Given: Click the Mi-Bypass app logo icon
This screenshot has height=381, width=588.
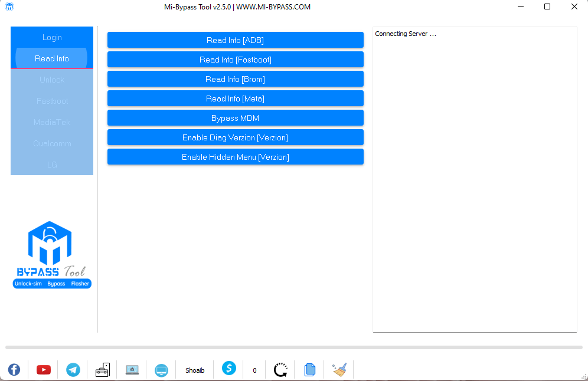Looking at the screenshot, I should (8, 6).
